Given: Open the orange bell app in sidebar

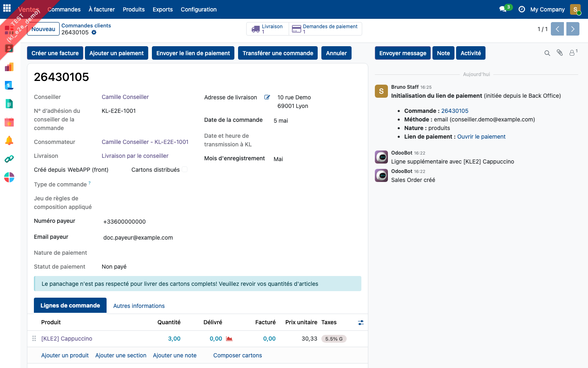Looking at the screenshot, I should (x=9, y=141).
